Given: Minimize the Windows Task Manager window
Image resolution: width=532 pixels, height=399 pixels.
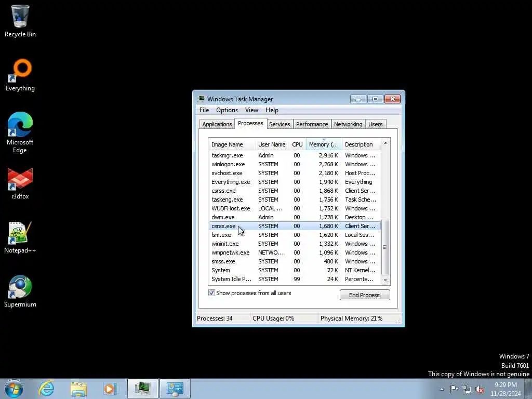Looking at the screenshot, I should pos(358,99).
